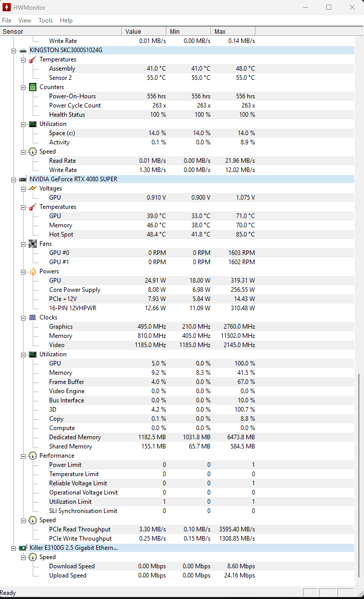The image size is (364, 599).
Task: Open the File menu
Action: pyautogui.click(x=7, y=20)
